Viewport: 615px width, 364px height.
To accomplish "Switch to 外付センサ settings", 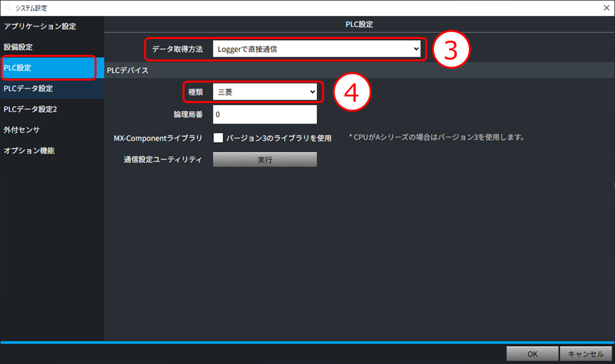I will pyautogui.click(x=22, y=129).
